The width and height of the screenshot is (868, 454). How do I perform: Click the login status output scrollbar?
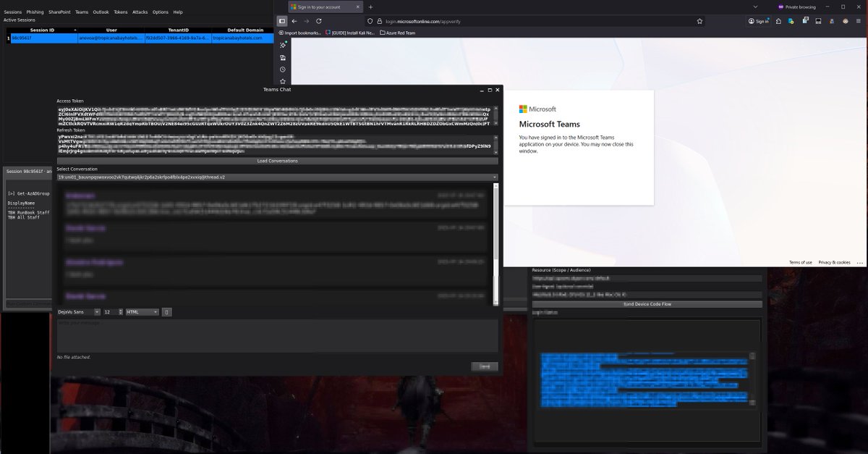[752, 379]
